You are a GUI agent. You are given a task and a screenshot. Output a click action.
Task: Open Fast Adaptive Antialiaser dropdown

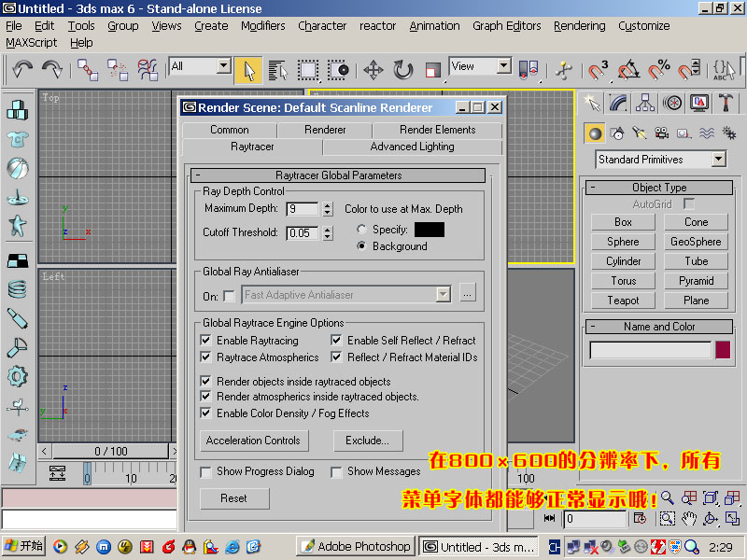[443, 294]
